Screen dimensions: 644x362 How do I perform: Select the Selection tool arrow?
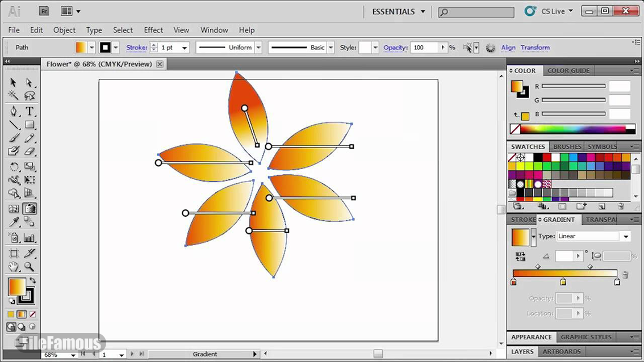tap(13, 82)
